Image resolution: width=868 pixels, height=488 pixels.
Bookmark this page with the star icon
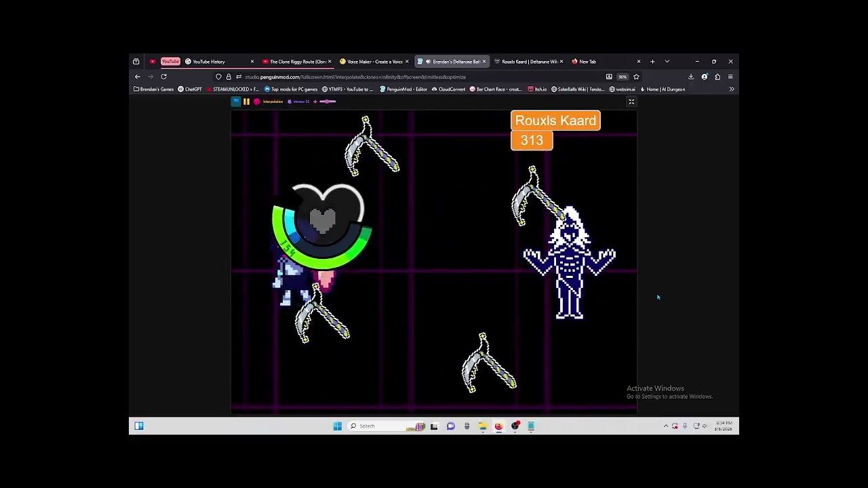pyautogui.click(x=636, y=77)
